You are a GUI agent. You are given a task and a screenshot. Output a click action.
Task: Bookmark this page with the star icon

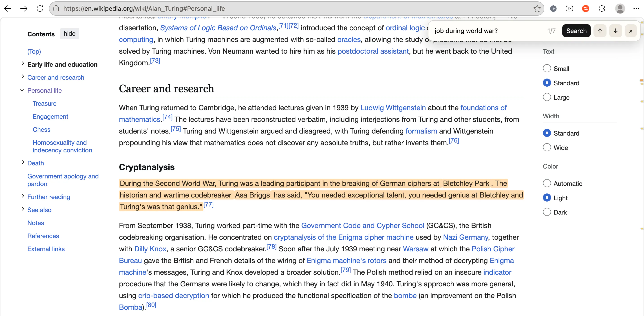(x=537, y=9)
